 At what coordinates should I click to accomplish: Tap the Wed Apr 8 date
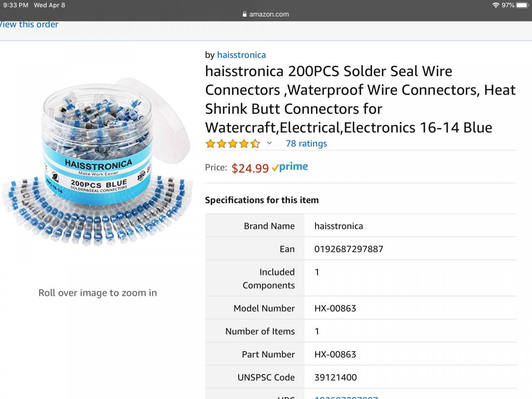(x=49, y=5)
